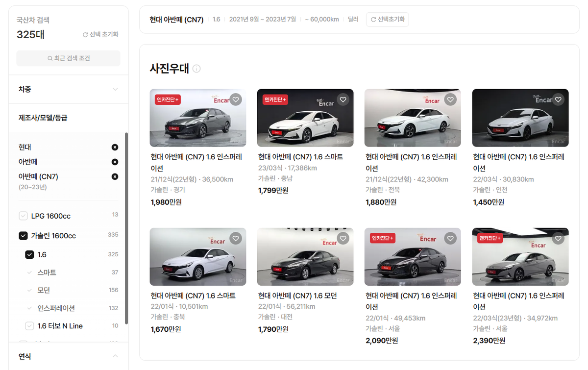This screenshot has height=370, width=588.
Task: Click 엔카진단+ badge on 2,090만원 car
Action: pyautogui.click(x=383, y=238)
